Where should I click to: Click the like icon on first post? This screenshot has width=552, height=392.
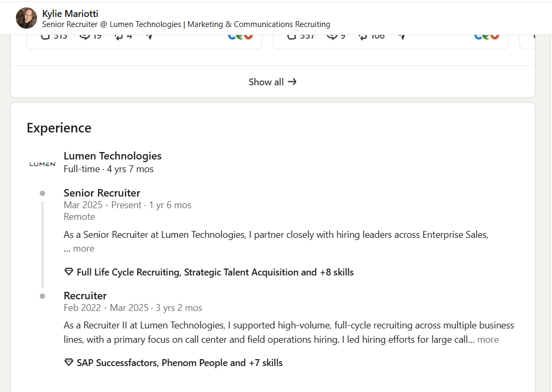pos(46,36)
